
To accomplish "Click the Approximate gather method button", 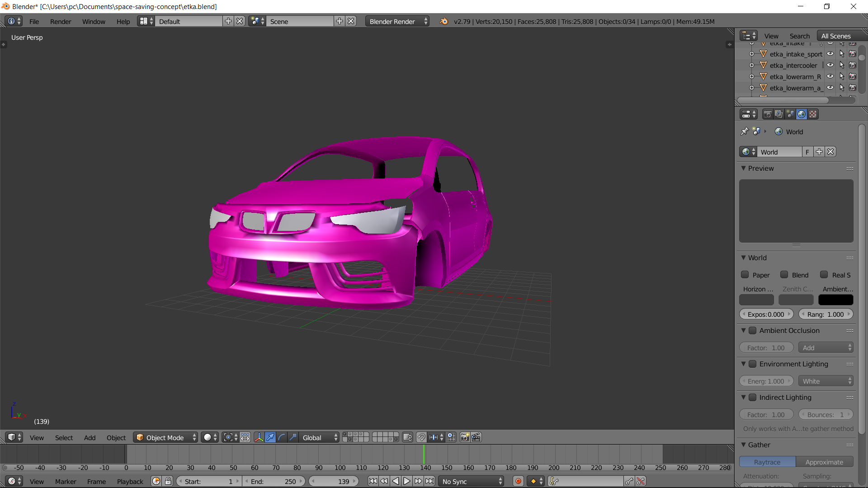I will click(x=824, y=462).
